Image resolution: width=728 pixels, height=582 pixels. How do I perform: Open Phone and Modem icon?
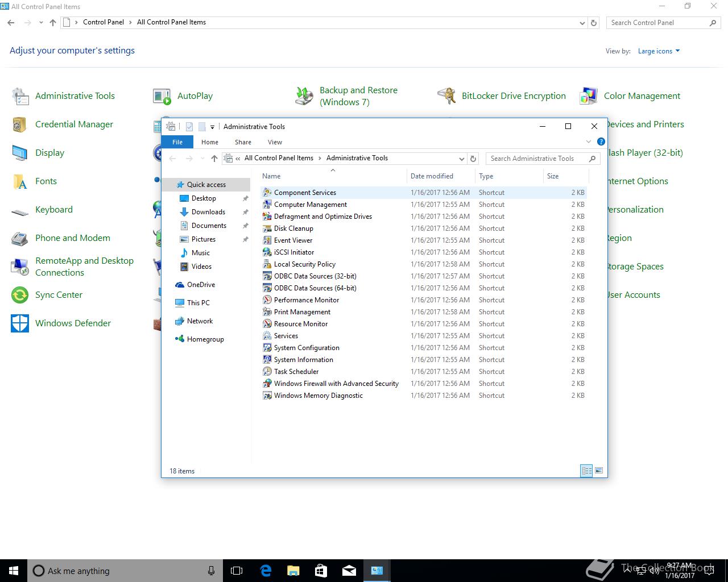20,238
